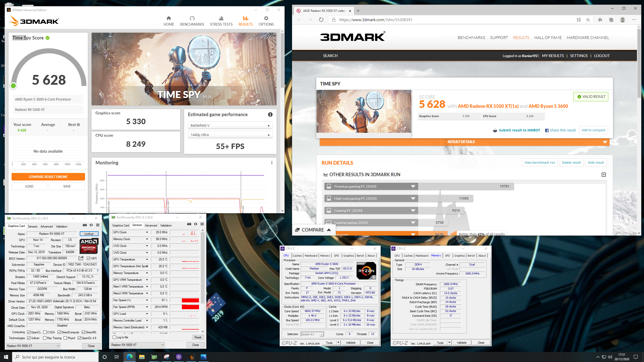
Task: Open browser settings three-dot menu
Action: point(634,20)
